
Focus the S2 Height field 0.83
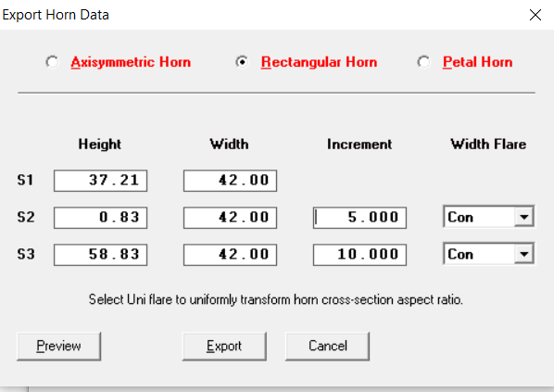(100, 218)
